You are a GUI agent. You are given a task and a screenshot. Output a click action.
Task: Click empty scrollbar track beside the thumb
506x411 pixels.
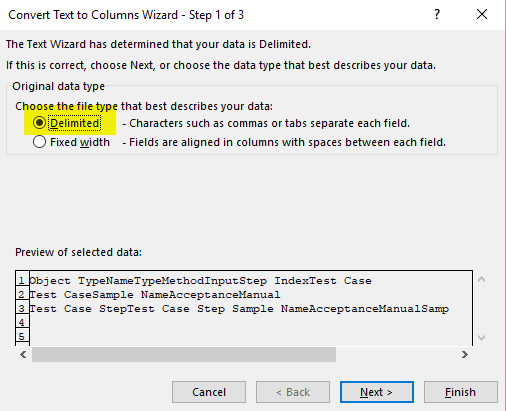coord(397,354)
